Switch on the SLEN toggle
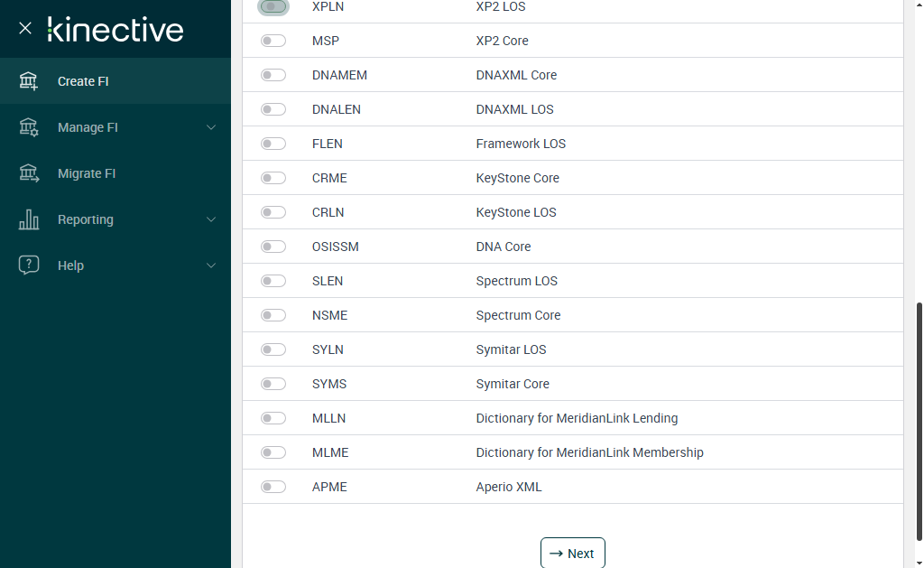 pyautogui.click(x=273, y=281)
